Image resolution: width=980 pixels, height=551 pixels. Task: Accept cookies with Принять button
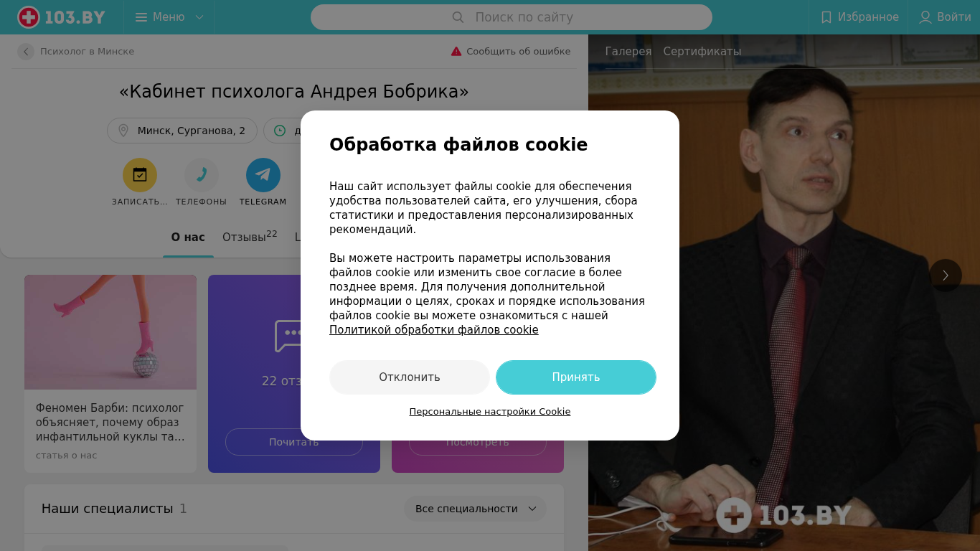576,377
